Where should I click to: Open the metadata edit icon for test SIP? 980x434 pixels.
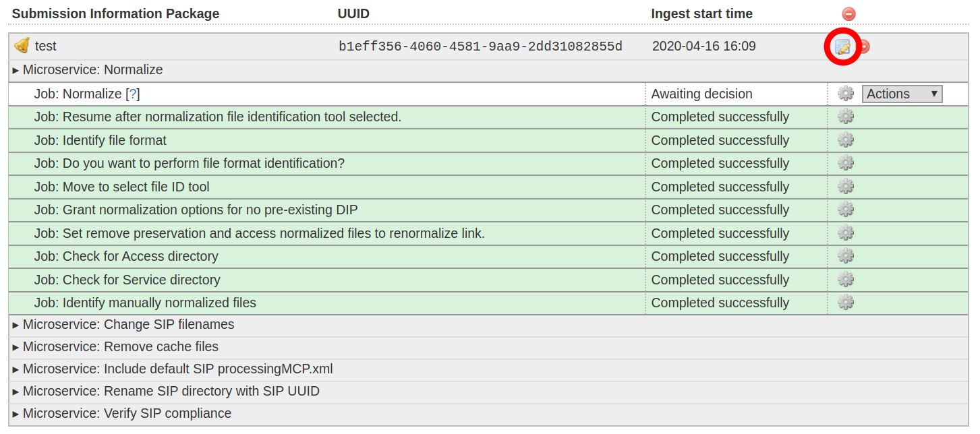pyautogui.click(x=842, y=46)
